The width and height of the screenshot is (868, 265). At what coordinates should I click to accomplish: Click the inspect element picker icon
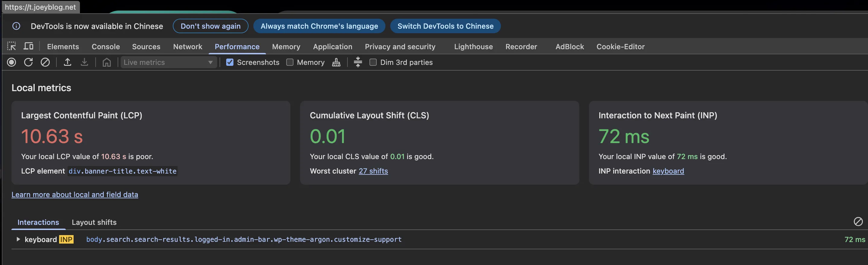coord(11,46)
